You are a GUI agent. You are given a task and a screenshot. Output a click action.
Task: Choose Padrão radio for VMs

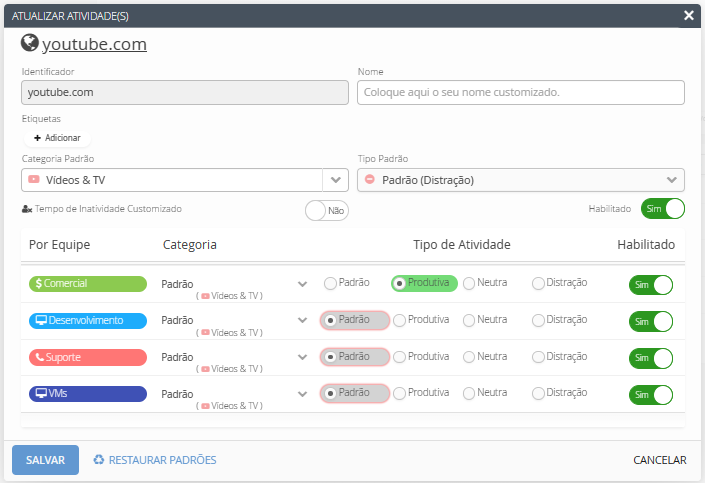point(330,394)
